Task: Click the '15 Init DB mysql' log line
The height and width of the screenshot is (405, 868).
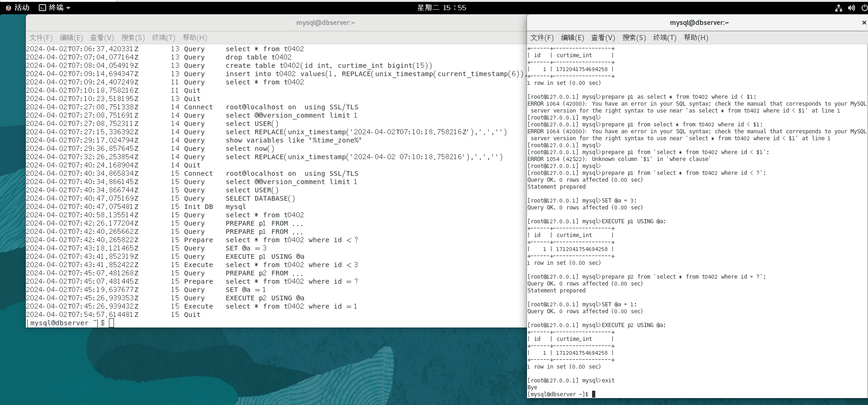Action: tap(209, 207)
